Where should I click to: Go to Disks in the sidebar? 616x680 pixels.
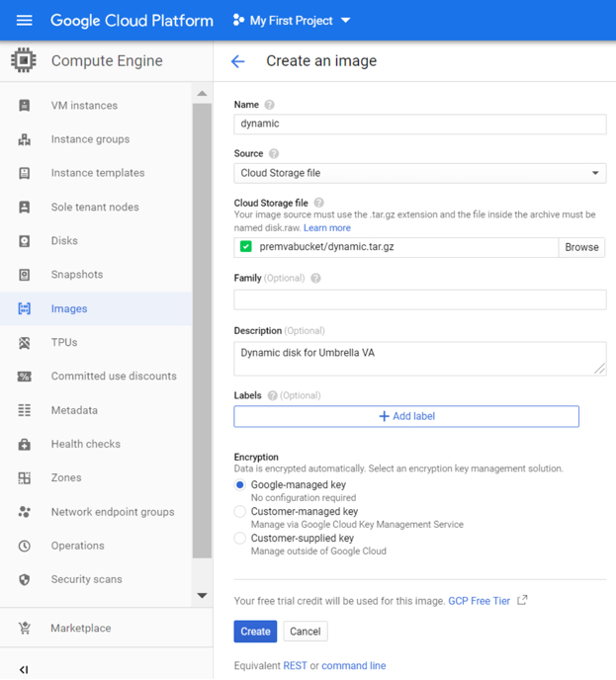pyautogui.click(x=64, y=241)
